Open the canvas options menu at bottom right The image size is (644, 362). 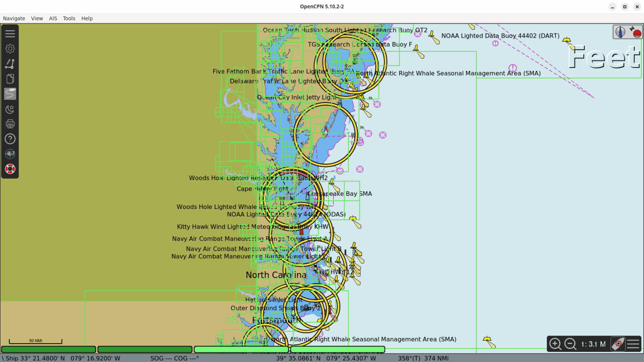click(x=633, y=344)
